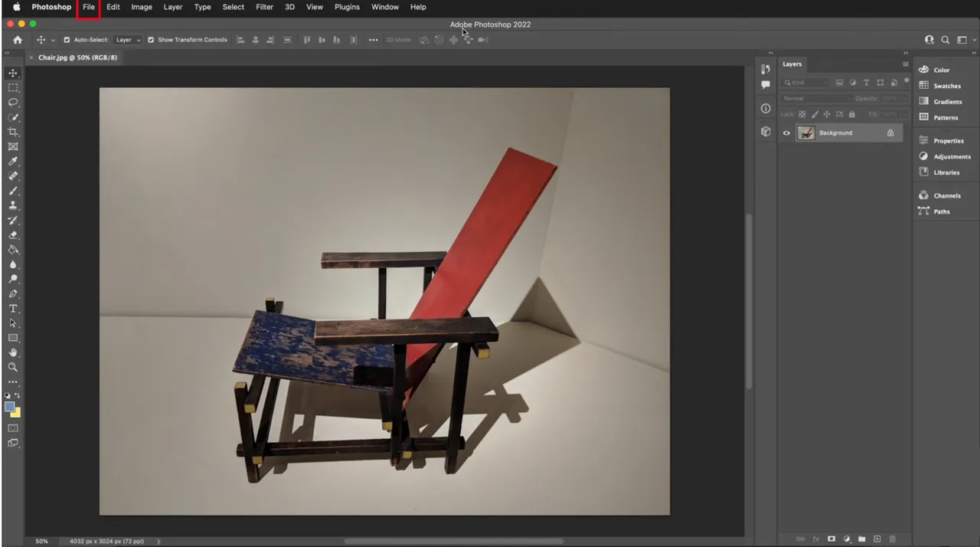Expand the blending mode Normal dropdown
Viewport: 980px width, 547px height.
pyautogui.click(x=815, y=98)
